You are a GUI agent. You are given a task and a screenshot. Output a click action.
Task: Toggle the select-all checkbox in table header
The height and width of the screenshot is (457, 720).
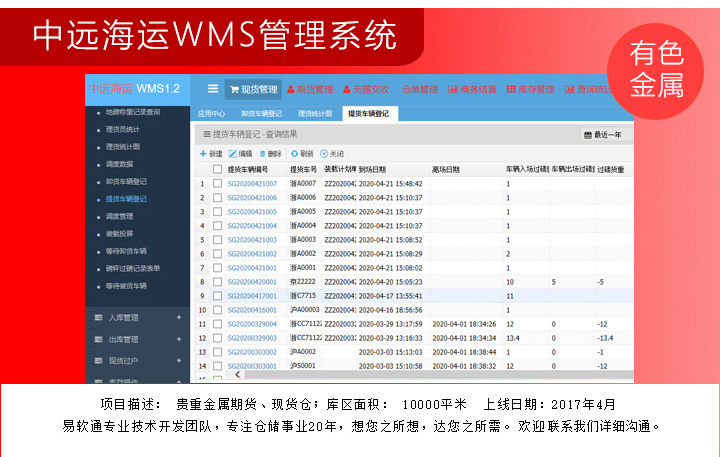click(217, 170)
